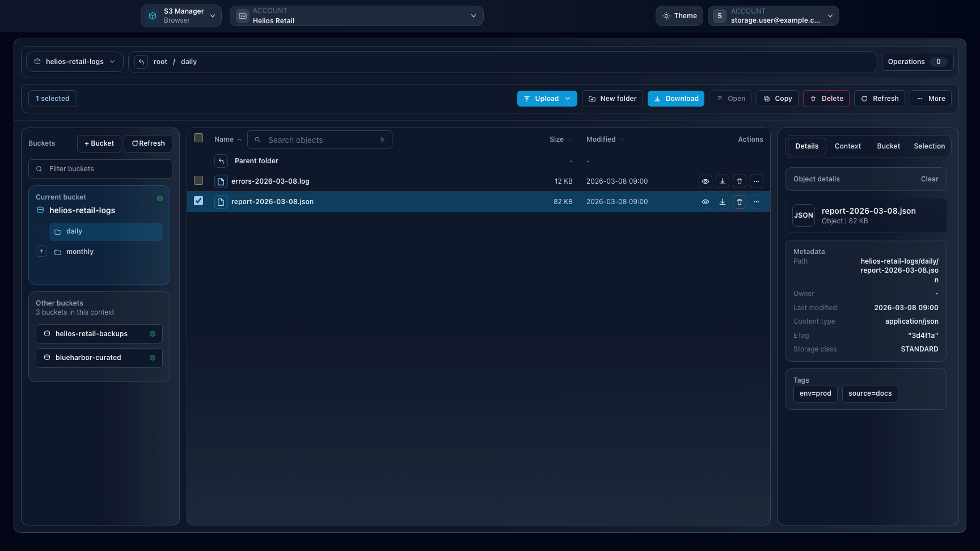Expand the monthly folder tree node
This screenshot has width=980, height=551.
coord(41,251)
